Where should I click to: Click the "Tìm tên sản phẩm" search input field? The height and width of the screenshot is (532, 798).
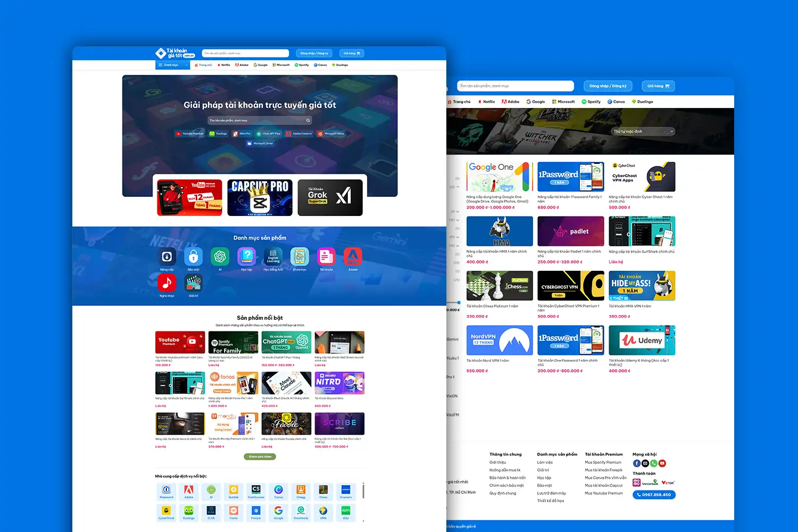245,53
